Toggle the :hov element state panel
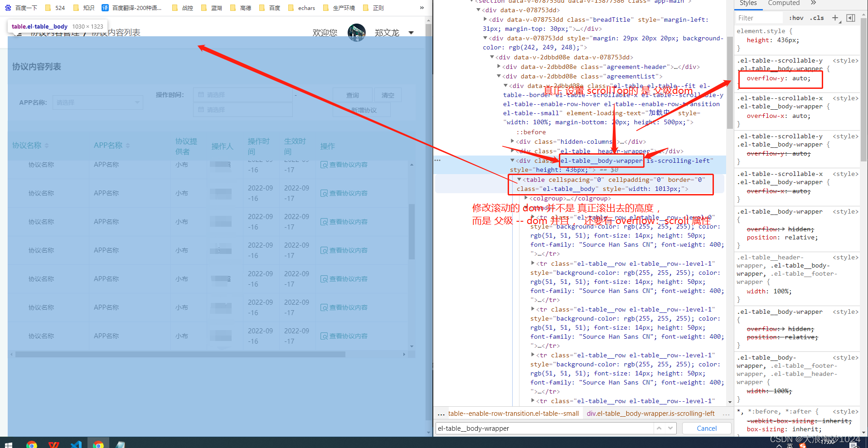Image resolution: width=868 pixels, height=448 pixels. tap(796, 18)
